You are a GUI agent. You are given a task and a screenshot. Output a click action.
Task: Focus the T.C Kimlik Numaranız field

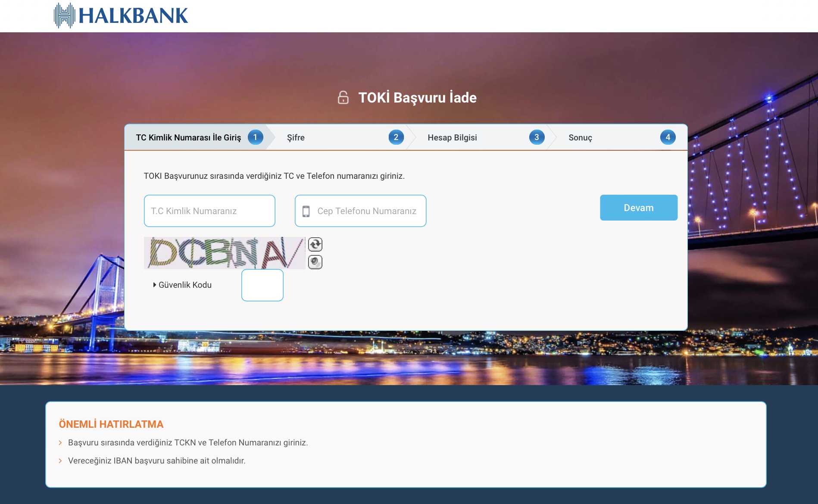(x=209, y=211)
